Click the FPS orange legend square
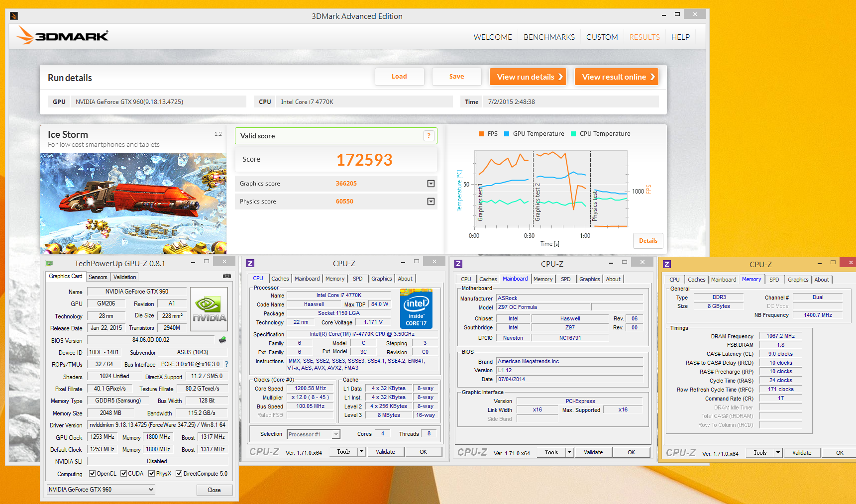This screenshot has width=856, height=504. point(481,134)
